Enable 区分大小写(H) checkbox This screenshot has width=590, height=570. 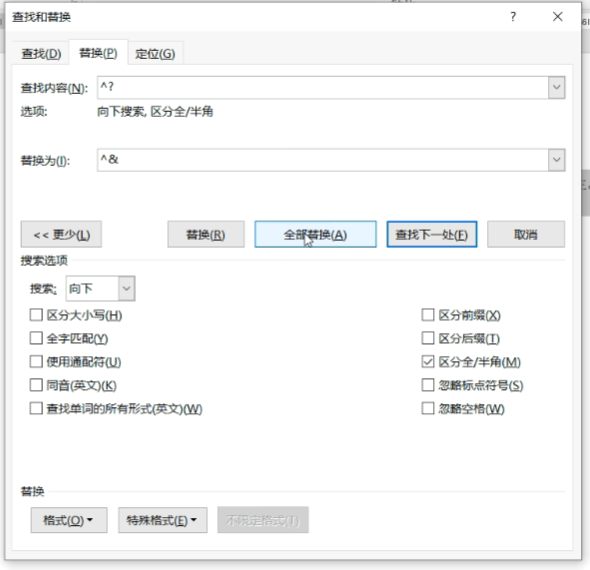point(36,315)
